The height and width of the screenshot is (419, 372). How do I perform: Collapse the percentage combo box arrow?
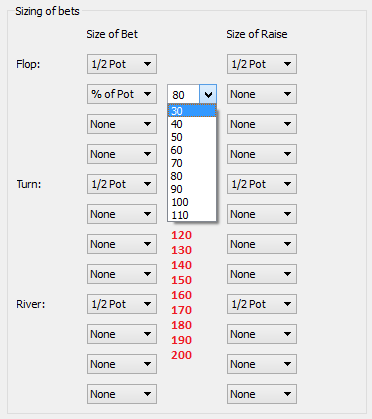click(208, 95)
